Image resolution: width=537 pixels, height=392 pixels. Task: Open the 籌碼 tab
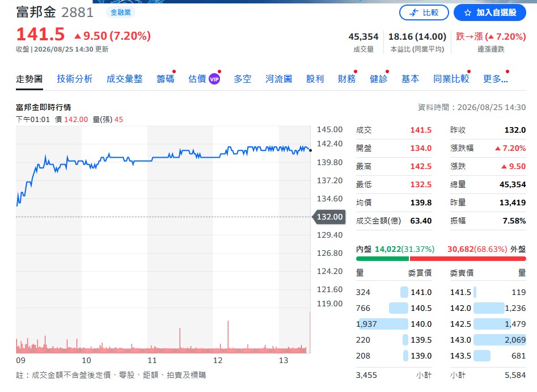(166, 79)
